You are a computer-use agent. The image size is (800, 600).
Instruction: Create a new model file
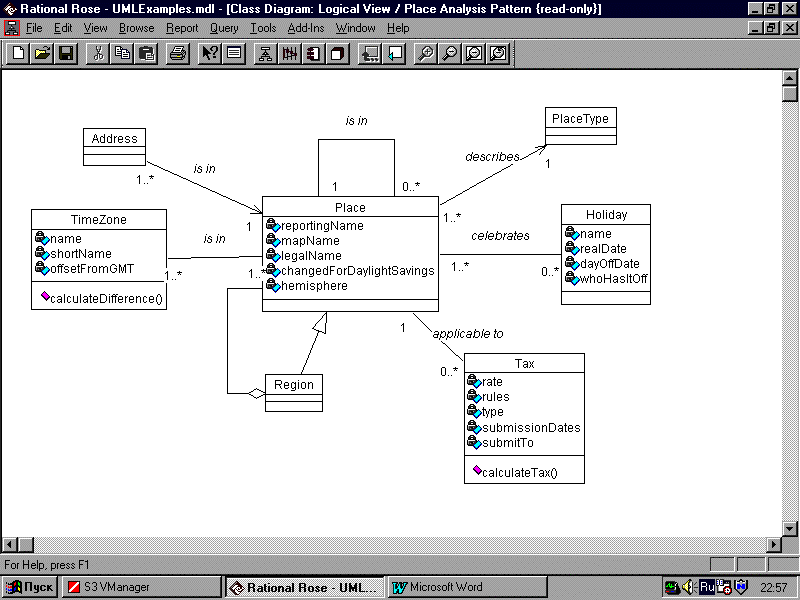(x=15, y=53)
